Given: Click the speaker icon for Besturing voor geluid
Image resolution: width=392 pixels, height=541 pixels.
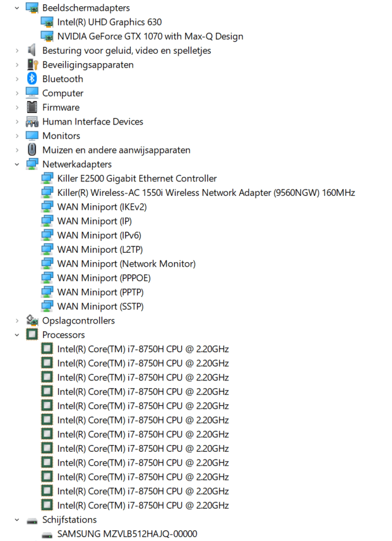Looking at the screenshot, I should 32,51.
